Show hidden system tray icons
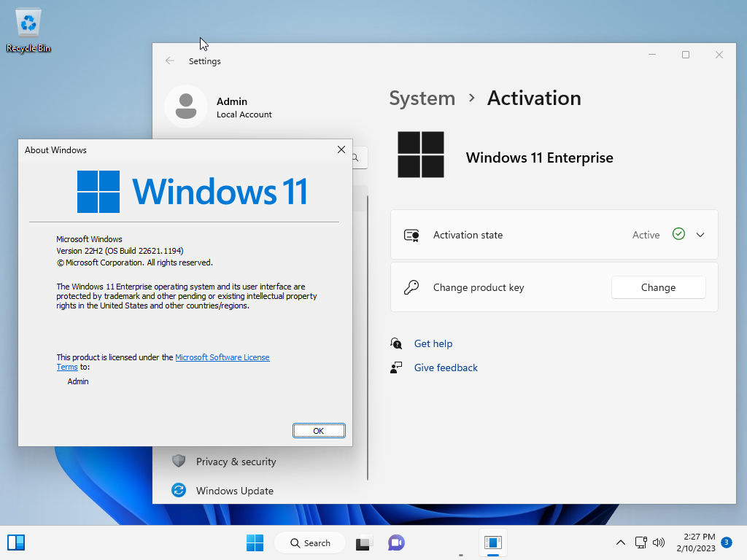This screenshot has width=747, height=560. (x=620, y=542)
